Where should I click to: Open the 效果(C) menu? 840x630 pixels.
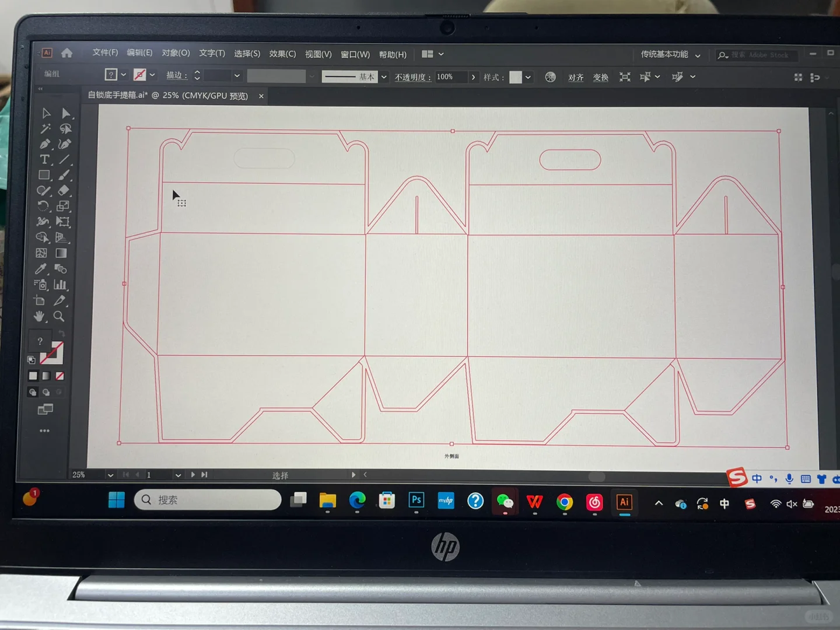282,54
